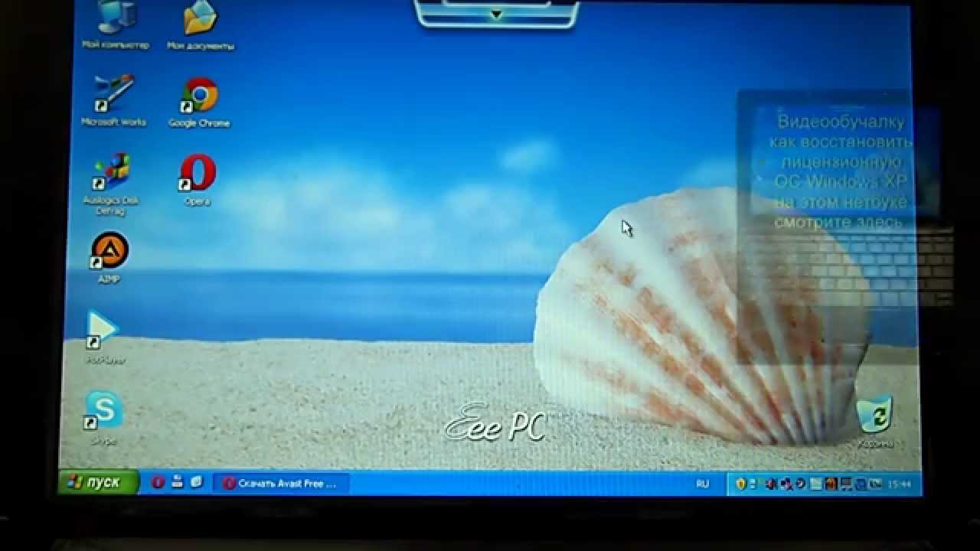Select the Skype desktop shortcut
The height and width of the screenshot is (551, 980).
103,418
